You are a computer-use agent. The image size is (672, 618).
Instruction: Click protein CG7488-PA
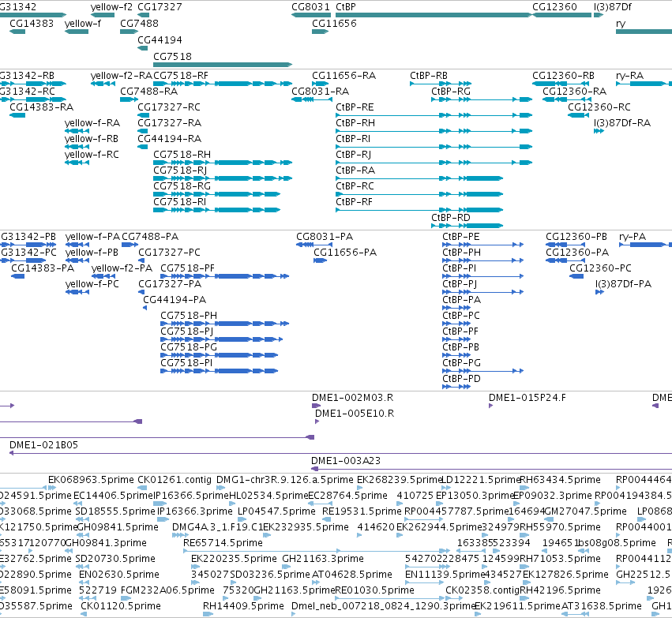(150, 237)
